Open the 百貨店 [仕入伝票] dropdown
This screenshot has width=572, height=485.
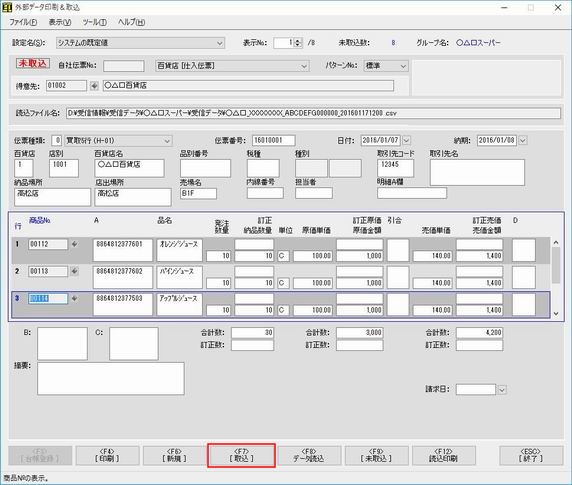[304, 66]
